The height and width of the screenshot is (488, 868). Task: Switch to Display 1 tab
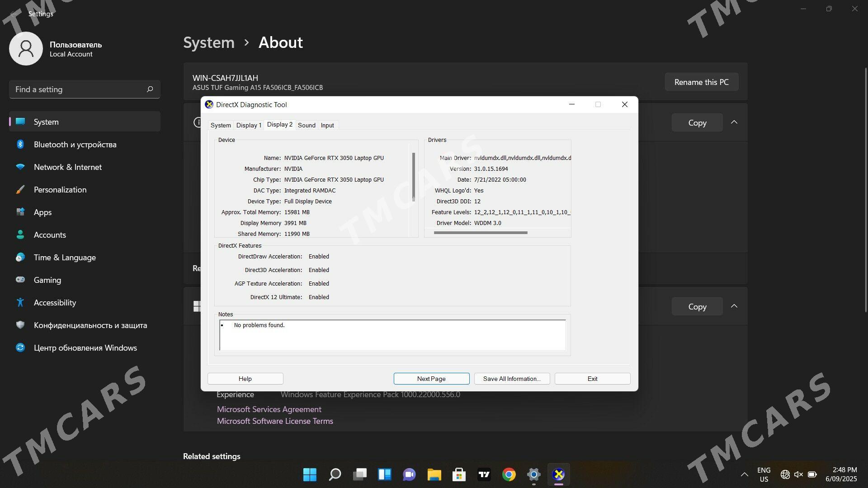coord(249,125)
